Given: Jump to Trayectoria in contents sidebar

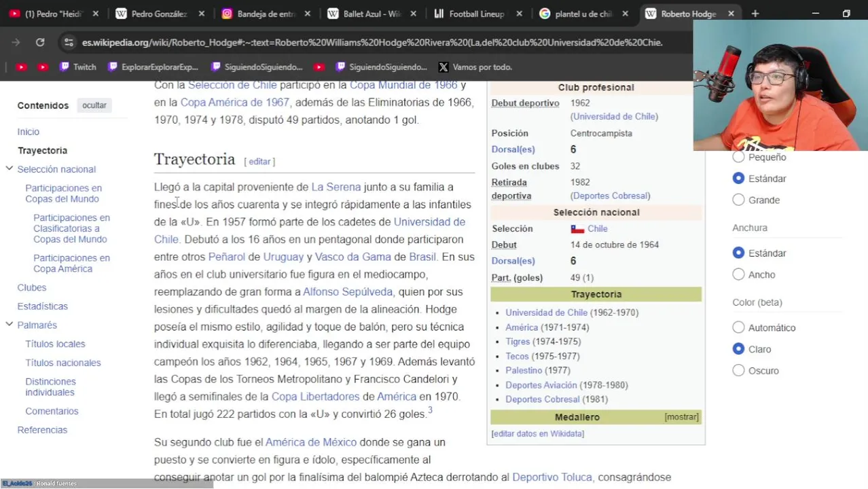Looking at the screenshot, I should (42, 151).
